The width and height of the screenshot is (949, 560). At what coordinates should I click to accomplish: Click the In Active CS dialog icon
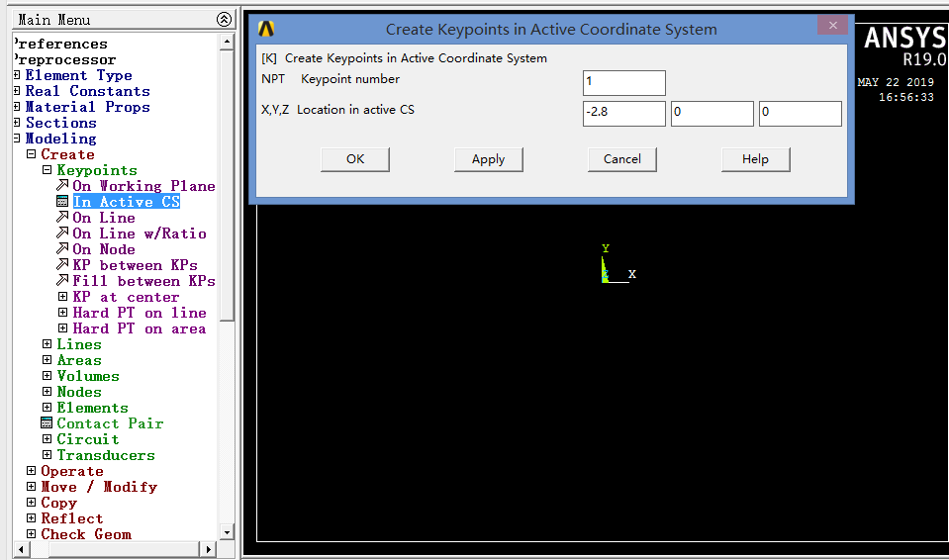click(x=62, y=202)
